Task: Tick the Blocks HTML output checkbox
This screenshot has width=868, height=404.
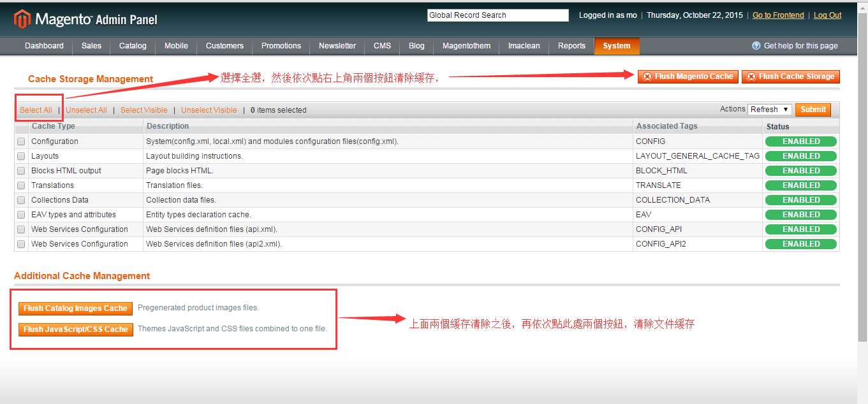Action: [x=21, y=171]
